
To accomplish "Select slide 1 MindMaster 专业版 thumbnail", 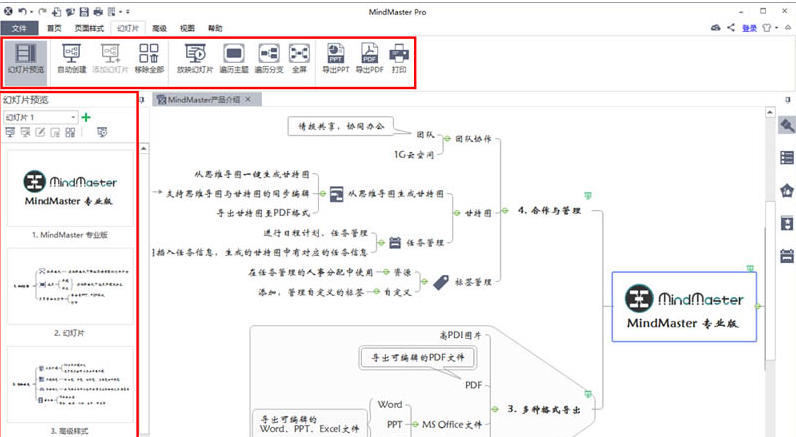I will click(x=70, y=188).
